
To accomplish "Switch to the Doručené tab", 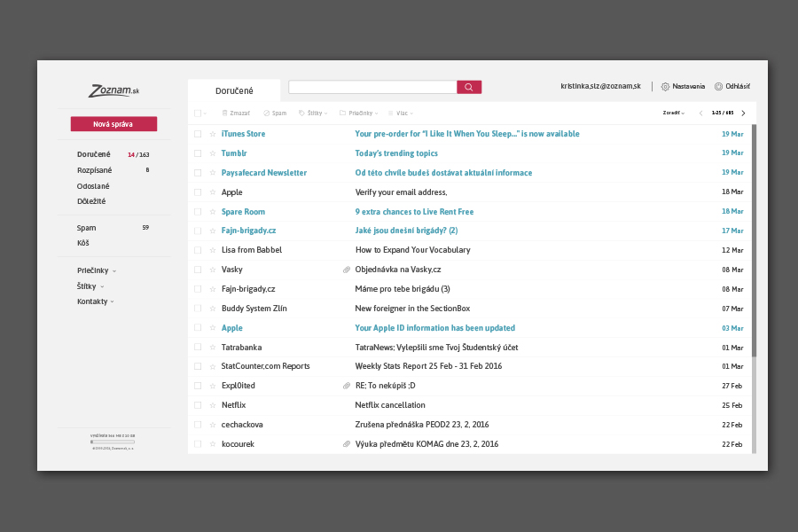I will (x=234, y=90).
